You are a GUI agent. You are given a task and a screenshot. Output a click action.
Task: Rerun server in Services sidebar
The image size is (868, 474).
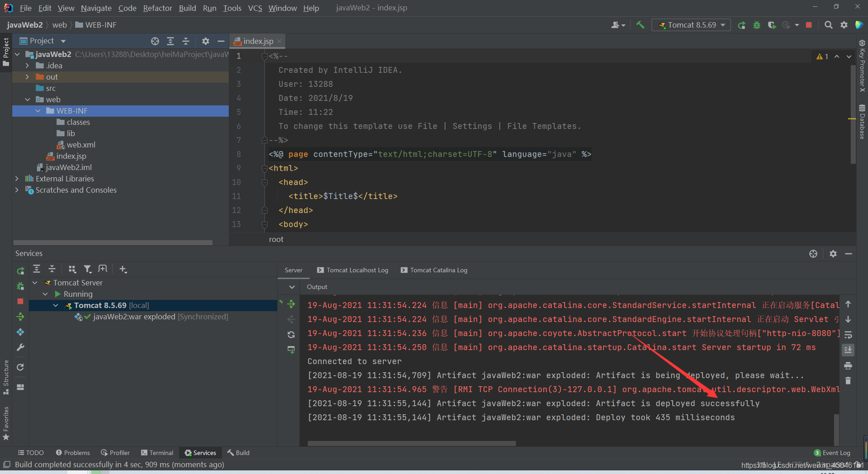[x=20, y=271]
